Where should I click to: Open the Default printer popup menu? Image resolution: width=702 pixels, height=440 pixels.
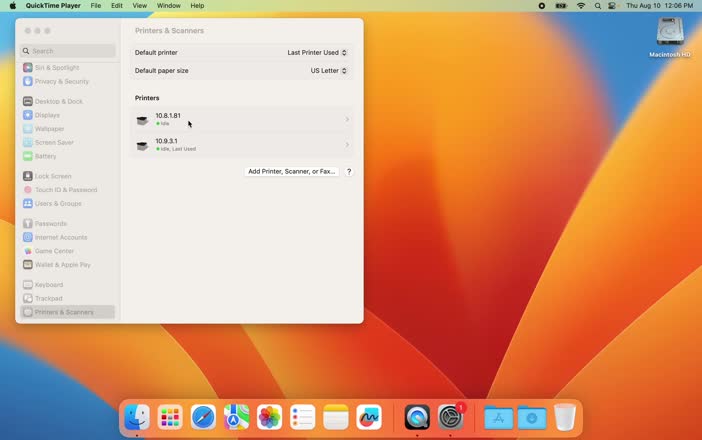pos(317,52)
